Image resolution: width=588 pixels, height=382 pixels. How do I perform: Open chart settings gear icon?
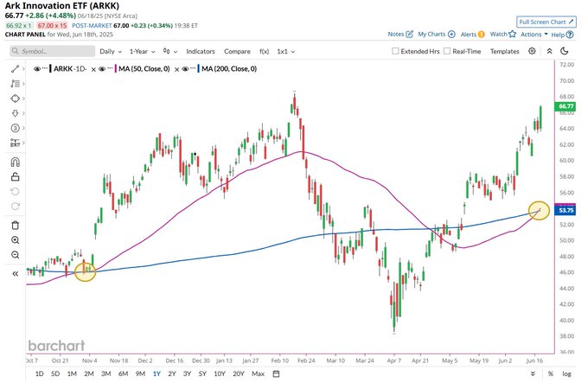tap(531, 51)
